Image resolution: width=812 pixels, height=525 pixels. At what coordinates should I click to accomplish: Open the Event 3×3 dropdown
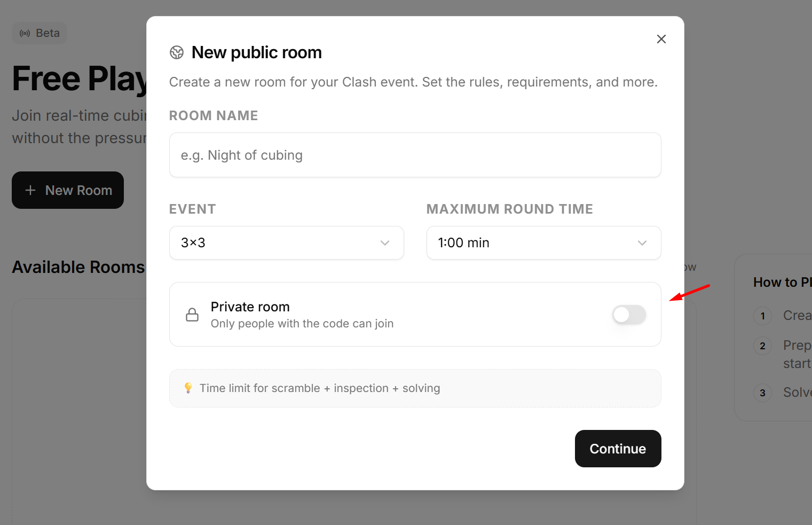[x=287, y=243]
